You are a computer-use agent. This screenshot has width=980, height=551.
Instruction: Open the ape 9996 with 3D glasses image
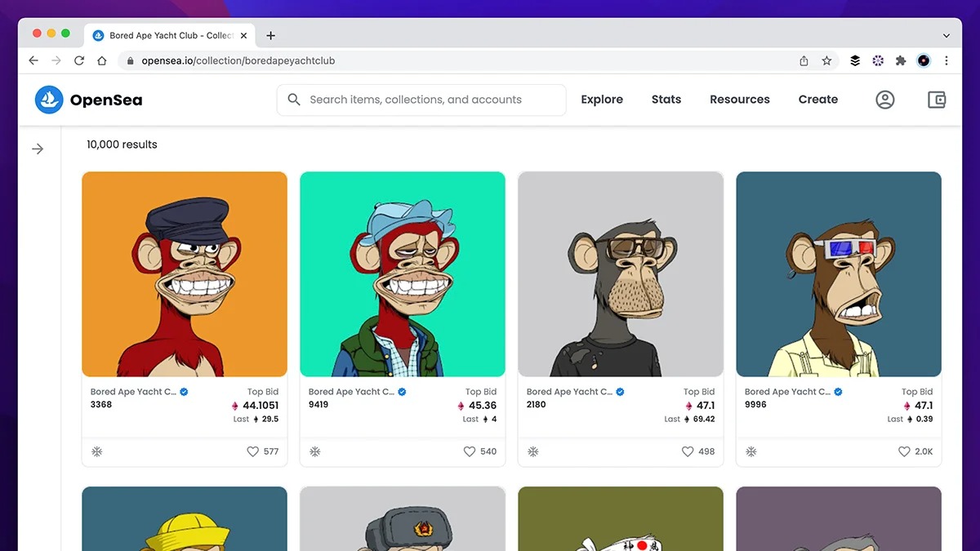pos(839,274)
